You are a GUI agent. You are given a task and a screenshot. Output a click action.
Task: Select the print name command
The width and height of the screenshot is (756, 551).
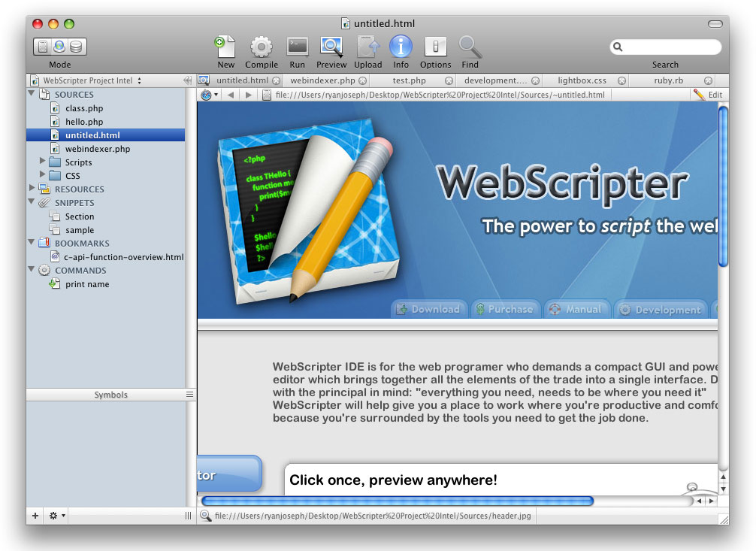(86, 284)
